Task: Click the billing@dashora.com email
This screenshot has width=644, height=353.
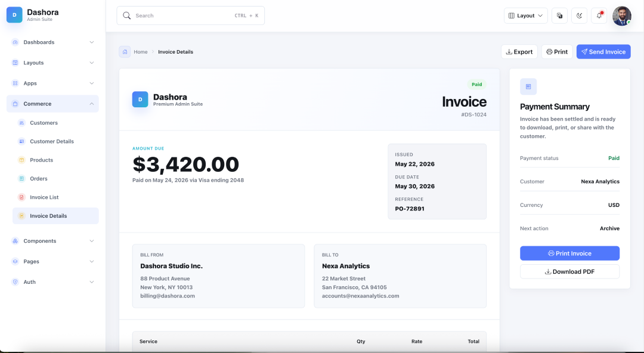Action: pos(168,296)
